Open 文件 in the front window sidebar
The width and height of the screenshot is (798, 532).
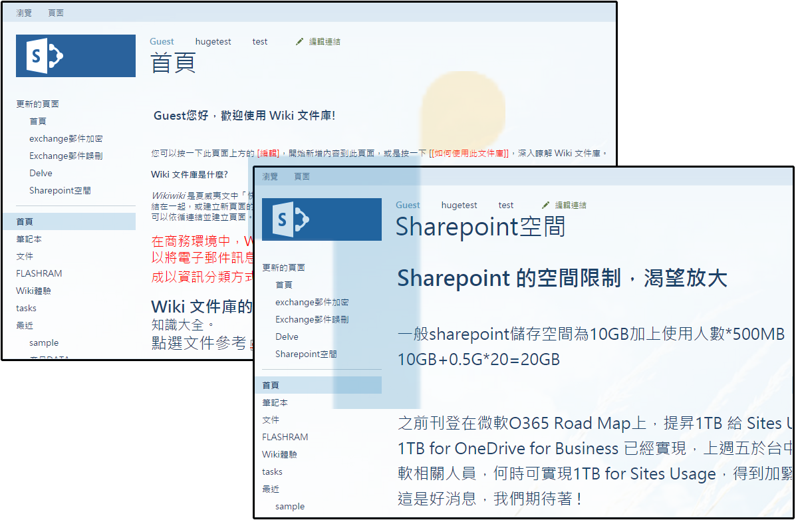click(x=271, y=420)
